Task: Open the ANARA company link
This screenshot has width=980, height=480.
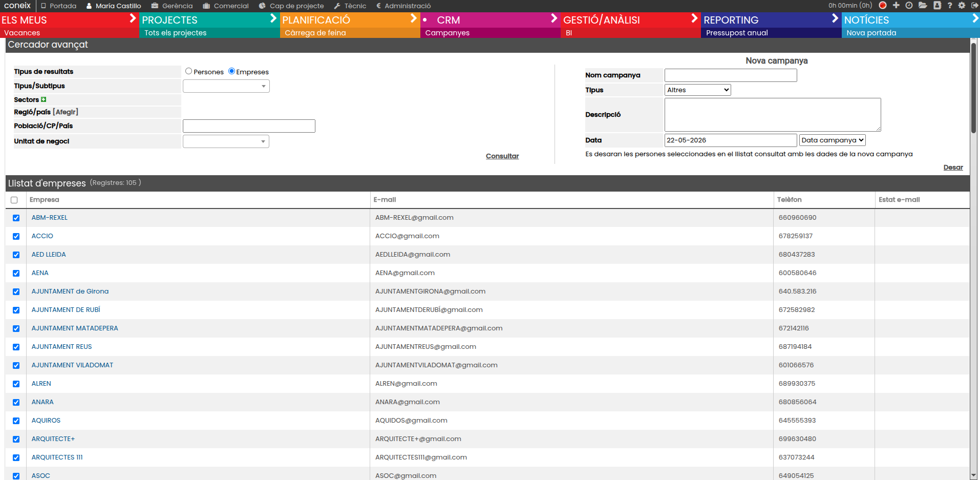Action: pyautogui.click(x=42, y=402)
